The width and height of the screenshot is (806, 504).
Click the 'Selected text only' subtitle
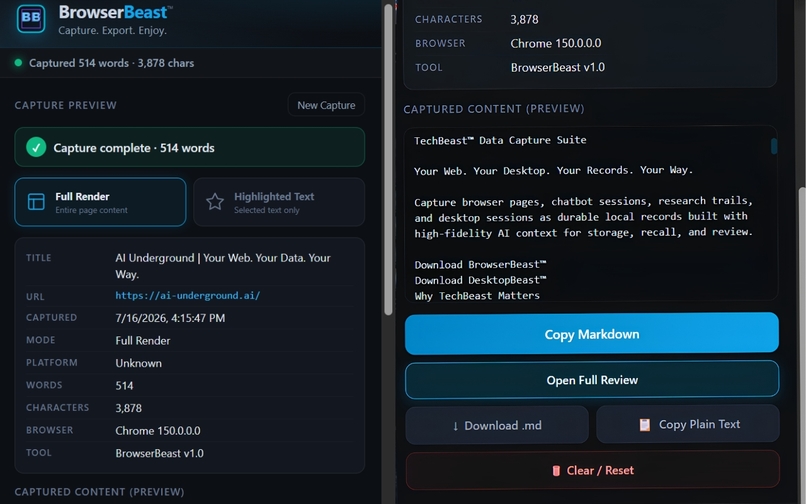[x=267, y=210]
